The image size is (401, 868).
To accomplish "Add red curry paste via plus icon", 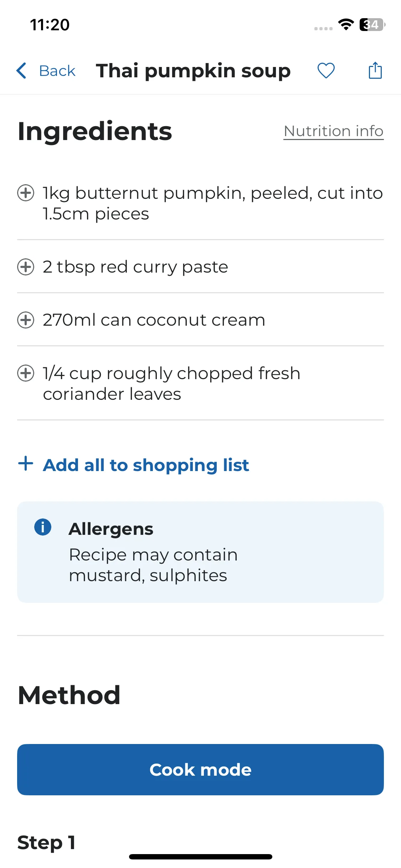I will point(26,267).
